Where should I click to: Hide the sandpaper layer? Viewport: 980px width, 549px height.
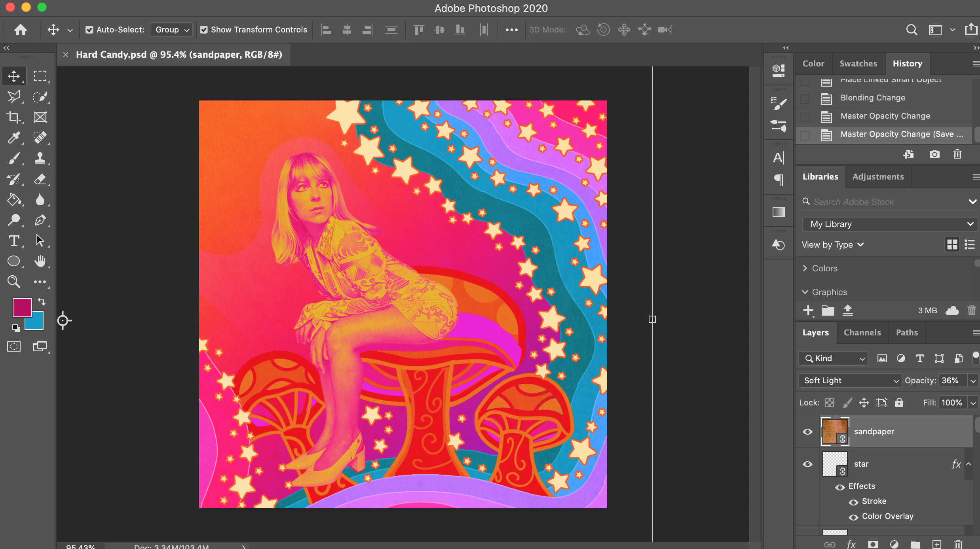click(807, 432)
